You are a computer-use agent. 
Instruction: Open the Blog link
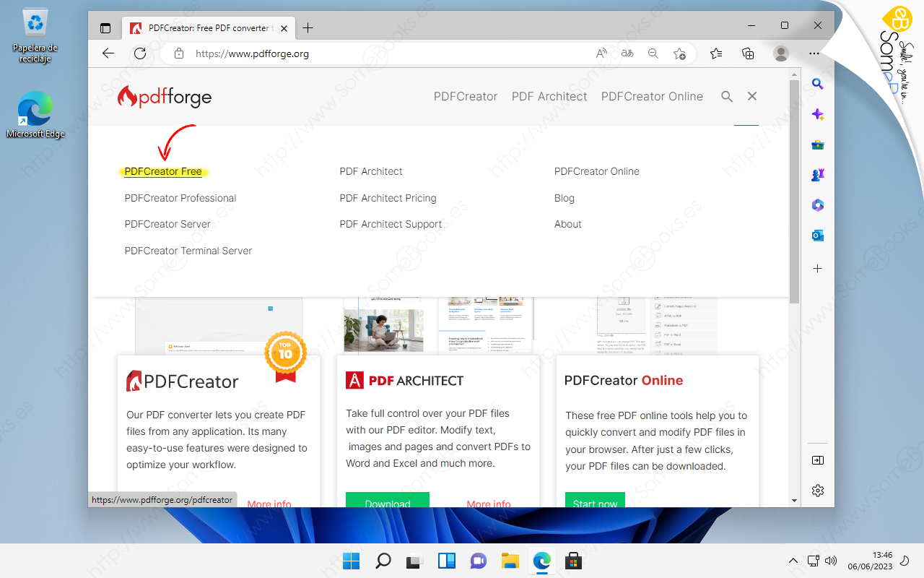(565, 198)
